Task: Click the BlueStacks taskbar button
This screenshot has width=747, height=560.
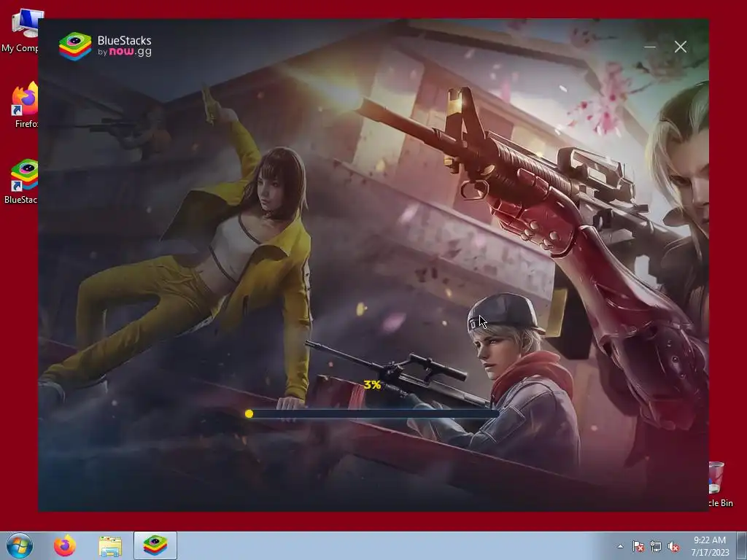Action: 155,545
